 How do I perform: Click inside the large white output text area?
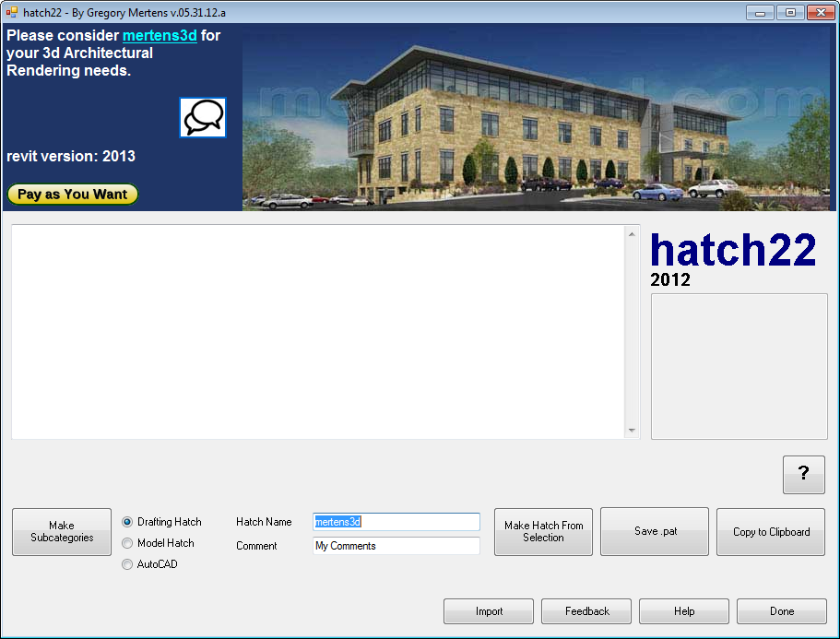pyautogui.click(x=318, y=332)
